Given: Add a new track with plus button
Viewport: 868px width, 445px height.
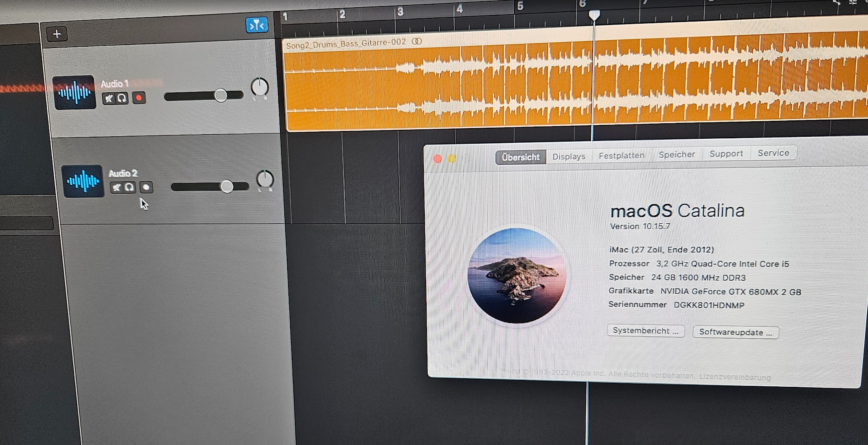Looking at the screenshot, I should [57, 34].
